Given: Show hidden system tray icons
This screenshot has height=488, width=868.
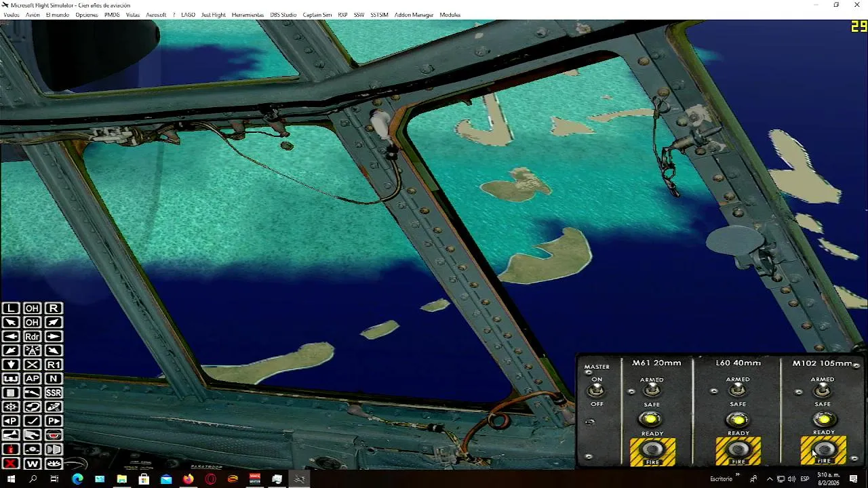Looking at the screenshot, I should 769,479.
